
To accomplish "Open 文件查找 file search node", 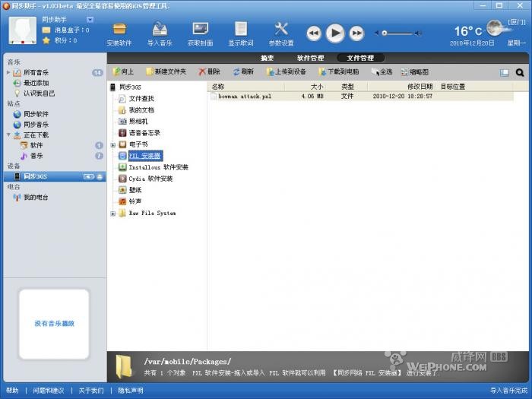I will [141, 99].
